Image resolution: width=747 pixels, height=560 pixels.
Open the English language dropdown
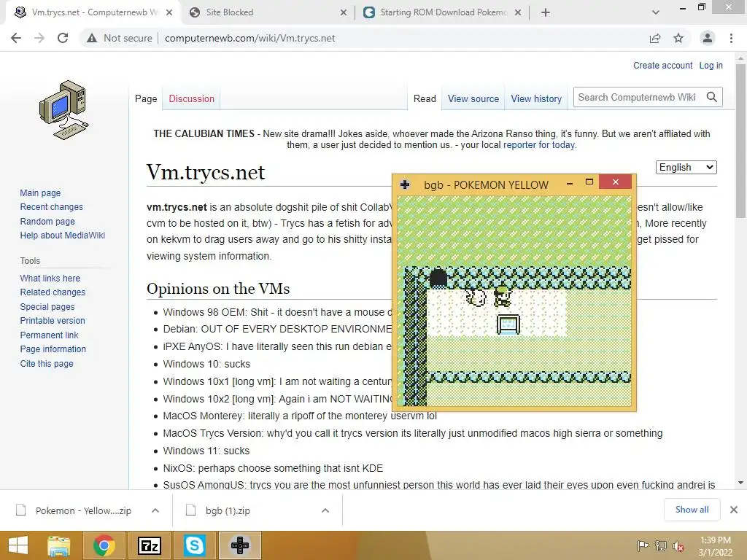(686, 167)
